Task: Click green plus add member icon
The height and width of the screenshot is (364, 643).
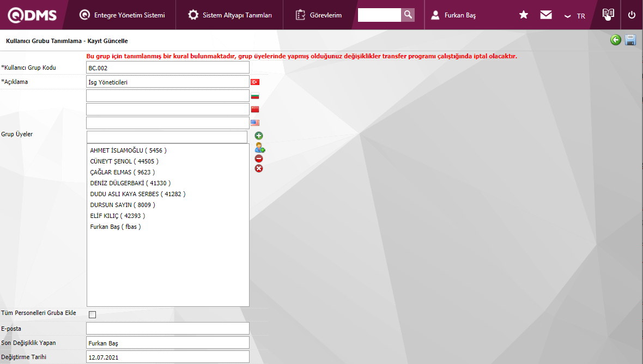Action: [x=259, y=136]
